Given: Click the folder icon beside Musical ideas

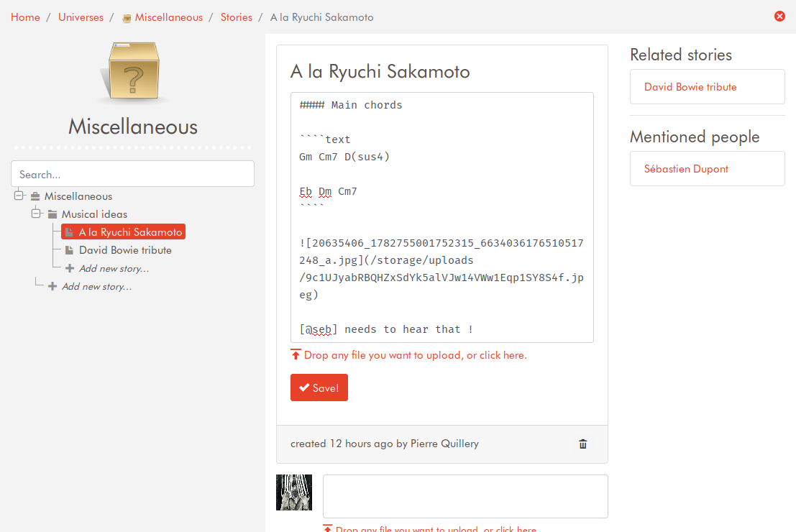Looking at the screenshot, I should 52,214.
